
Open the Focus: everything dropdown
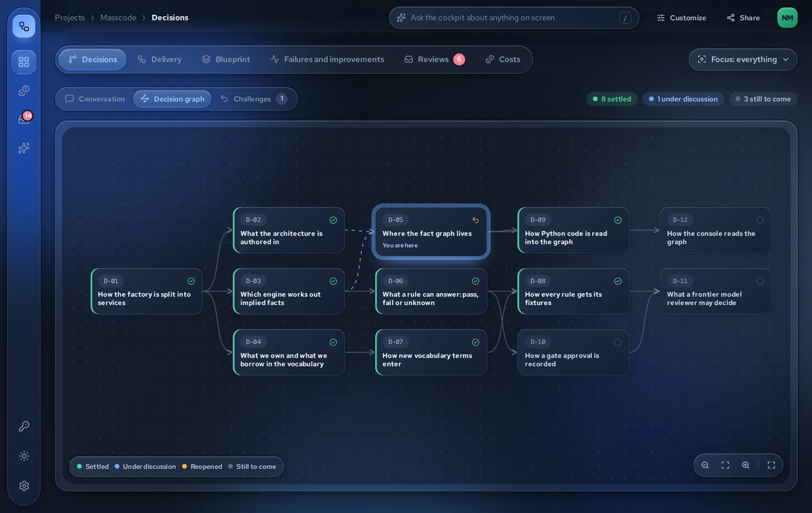tap(743, 60)
